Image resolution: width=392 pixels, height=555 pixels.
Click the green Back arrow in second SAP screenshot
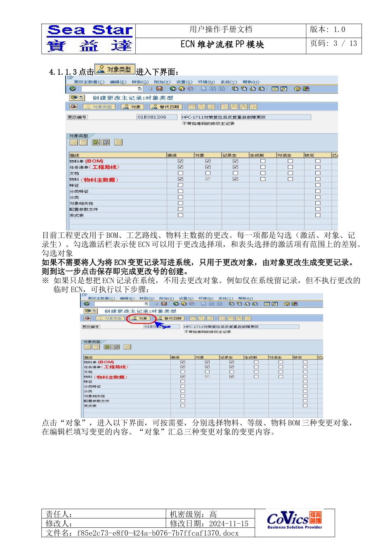pos(176,304)
